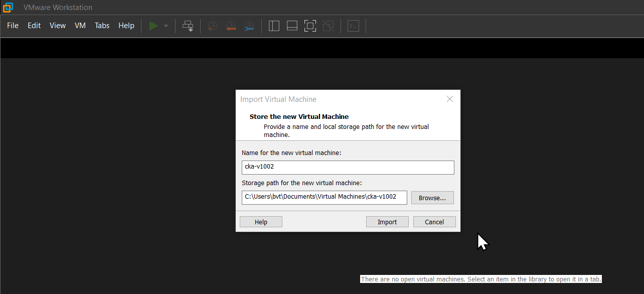The image size is (644, 294).
Task: Click the virtual machine name field
Action: [348, 168]
